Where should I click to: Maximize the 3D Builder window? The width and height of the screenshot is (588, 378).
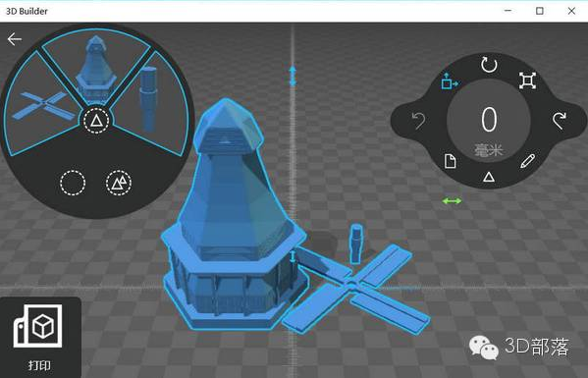click(x=540, y=11)
